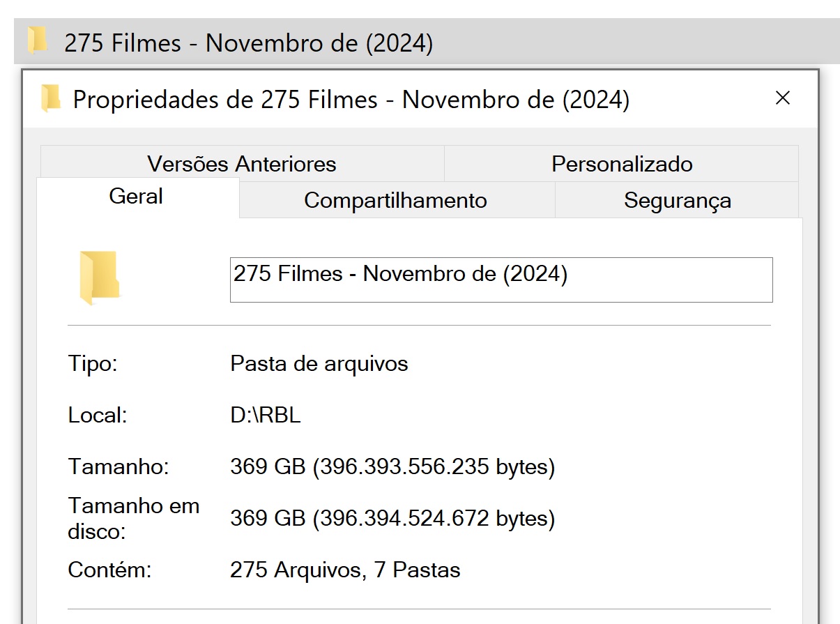Open the Personalizado tab

click(x=622, y=164)
